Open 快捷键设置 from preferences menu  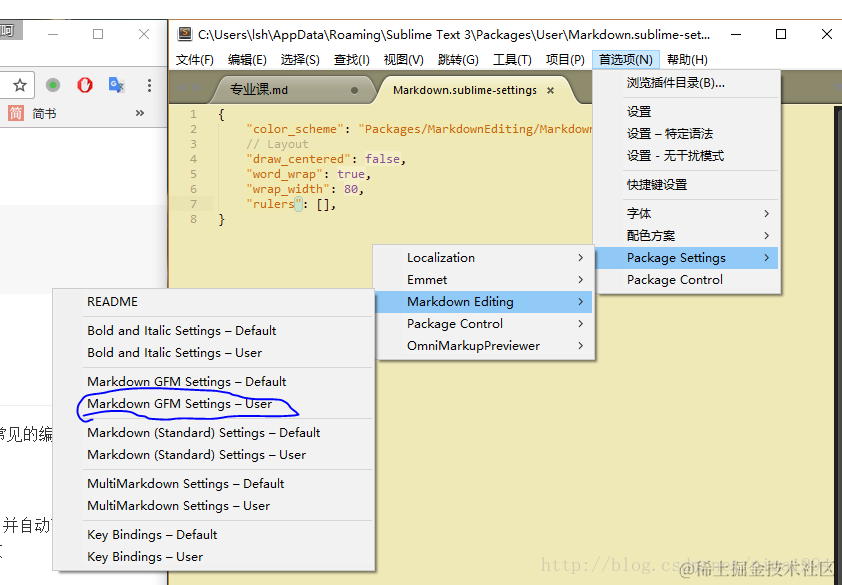[x=686, y=185]
